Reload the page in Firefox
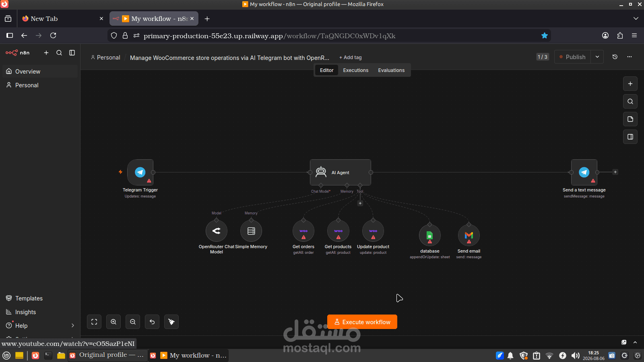This screenshot has height=362, width=644. [53, 35]
